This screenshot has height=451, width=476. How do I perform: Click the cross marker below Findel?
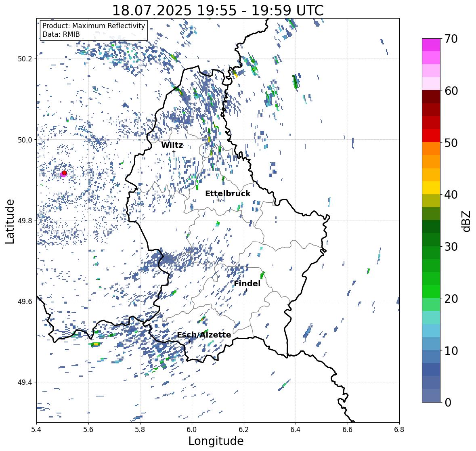click(247, 290)
